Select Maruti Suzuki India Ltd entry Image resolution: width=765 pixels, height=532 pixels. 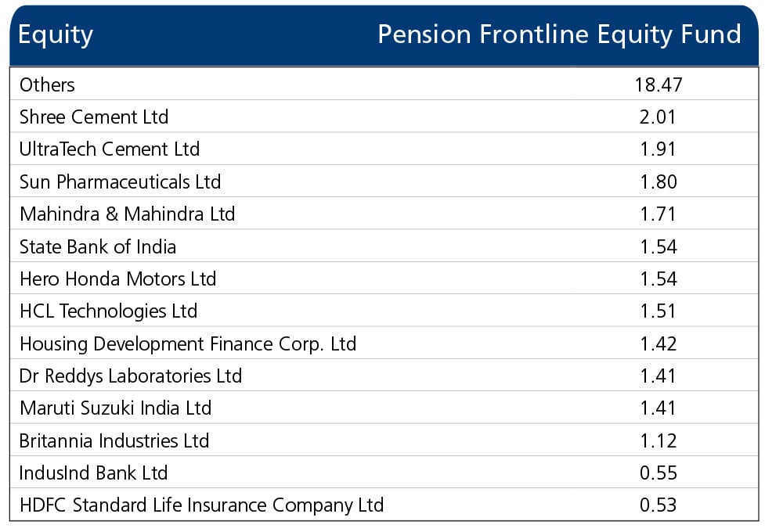click(x=115, y=408)
